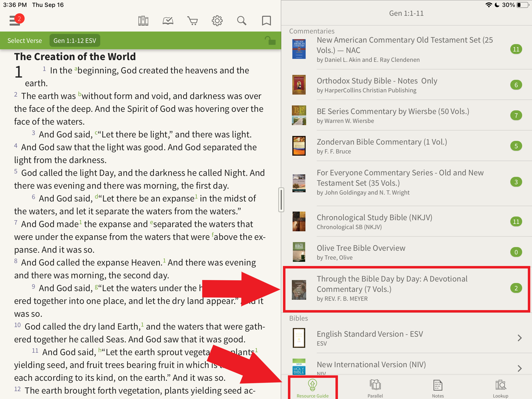Tap cross-reference b before 'without form'
Screen dimensions: 532x399
[x=80, y=94]
